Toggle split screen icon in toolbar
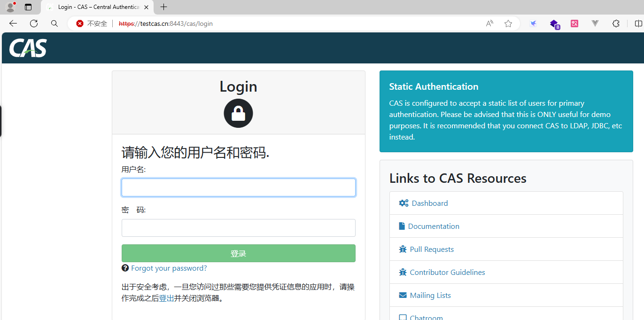The height and width of the screenshot is (320, 644). click(638, 23)
